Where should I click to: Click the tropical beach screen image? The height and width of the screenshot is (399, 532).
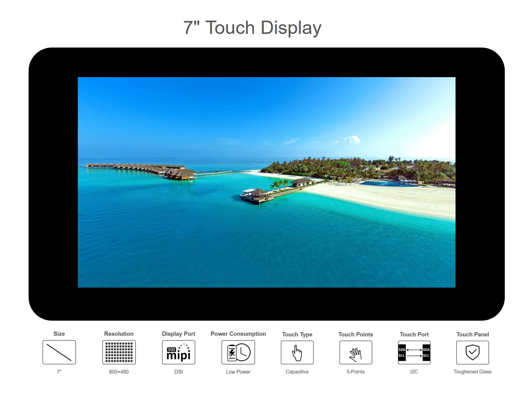266,182
